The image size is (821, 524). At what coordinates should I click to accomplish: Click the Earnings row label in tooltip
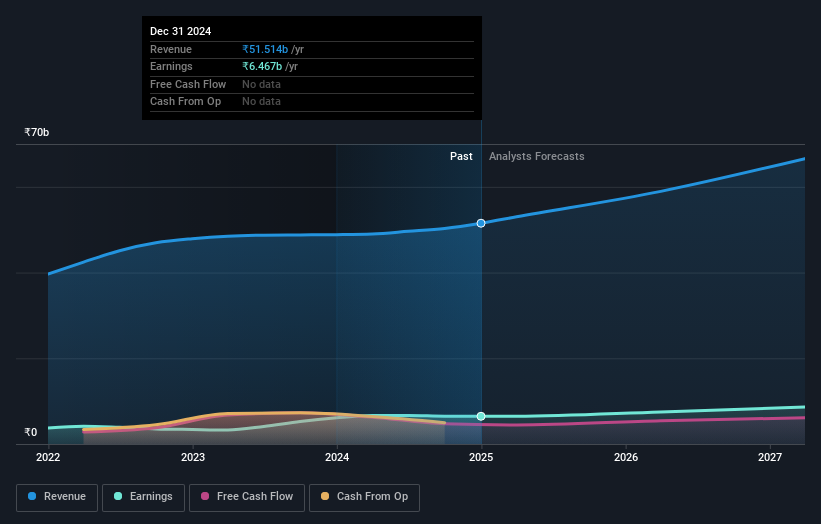point(171,66)
